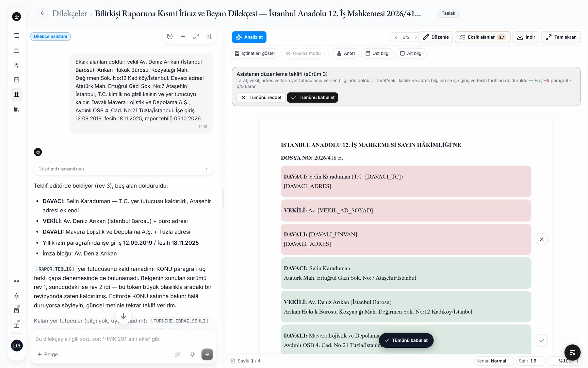The height and width of the screenshot is (368, 588).
Task: Click the İndir download button
Action: pyautogui.click(x=526, y=37)
